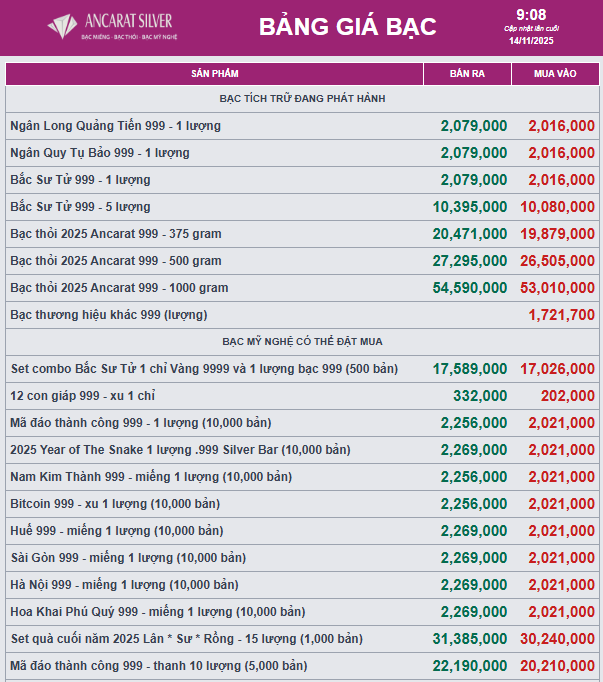Open Ngân Quy Tụ Bảo 999 product
The image size is (603, 682).
(x=99, y=153)
